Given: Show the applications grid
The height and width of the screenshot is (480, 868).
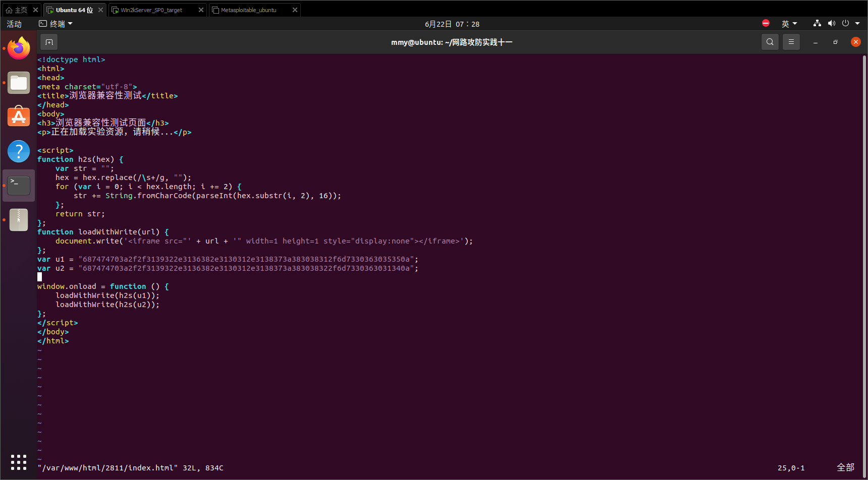Looking at the screenshot, I should pyautogui.click(x=19, y=462).
